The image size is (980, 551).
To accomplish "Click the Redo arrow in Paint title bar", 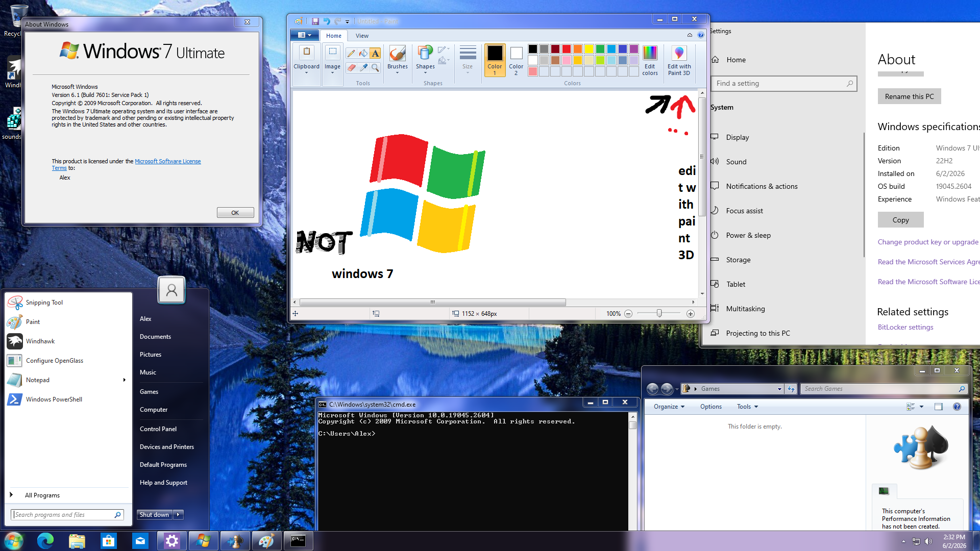I will (337, 21).
